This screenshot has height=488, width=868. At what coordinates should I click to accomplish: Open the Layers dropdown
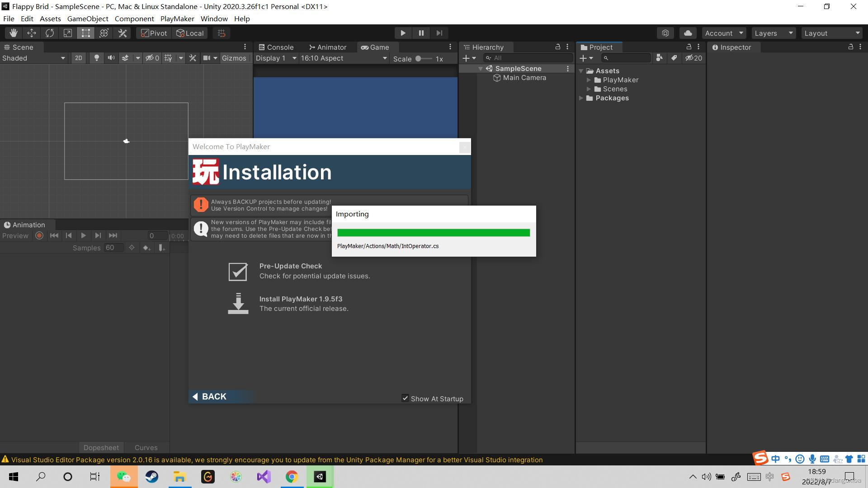pyautogui.click(x=774, y=33)
